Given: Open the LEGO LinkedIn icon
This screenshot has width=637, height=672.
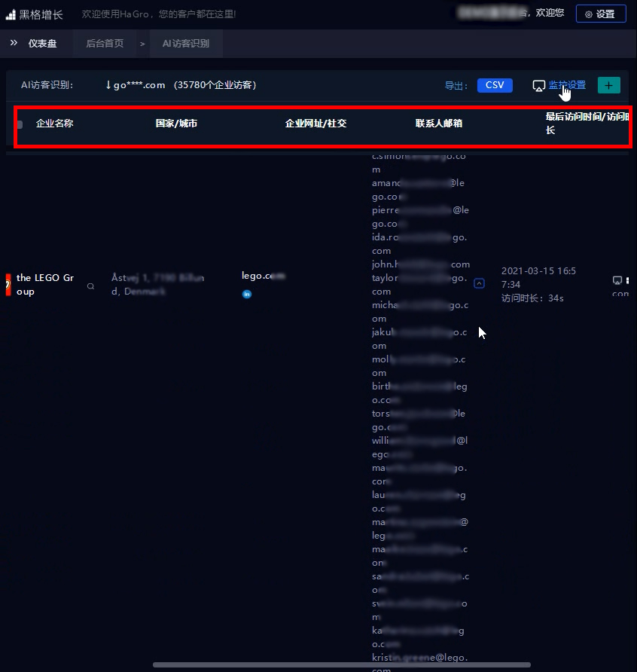Looking at the screenshot, I should [246, 294].
